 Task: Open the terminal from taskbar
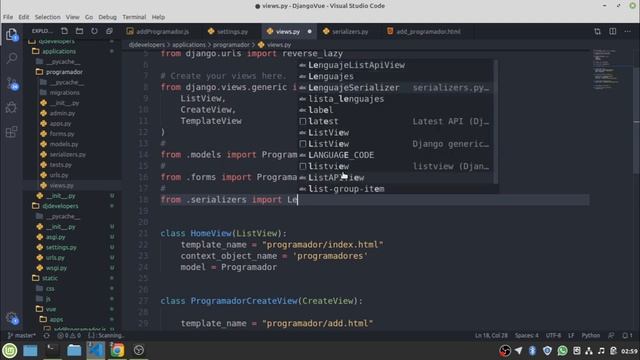coord(52,350)
